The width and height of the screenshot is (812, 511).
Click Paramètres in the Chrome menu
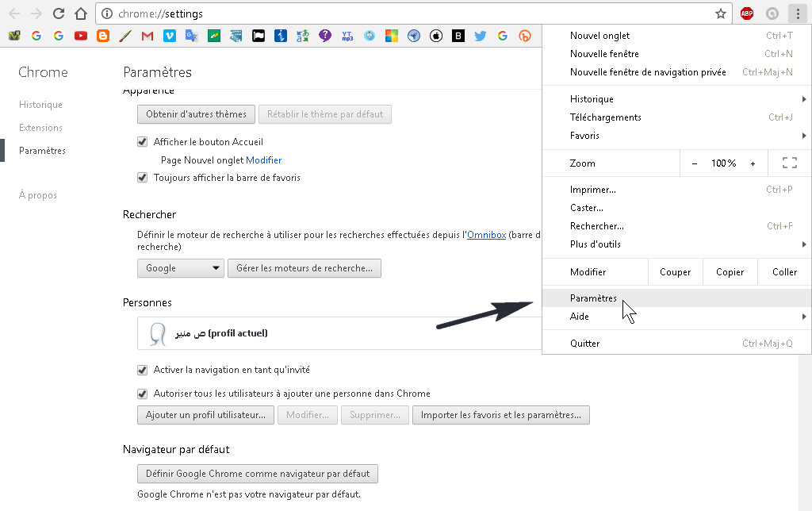click(676, 298)
